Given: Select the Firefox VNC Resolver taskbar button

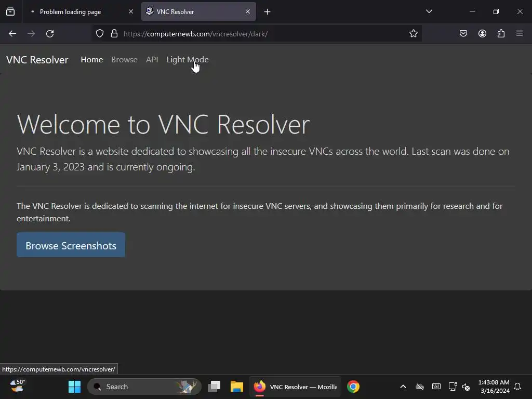Looking at the screenshot, I should coord(295,387).
